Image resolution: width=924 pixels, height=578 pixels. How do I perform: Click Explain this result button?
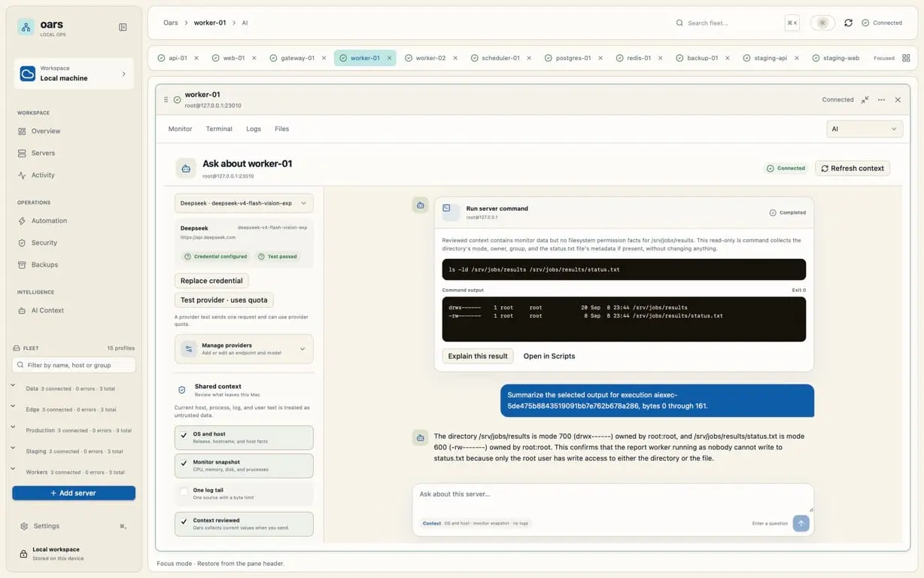point(478,356)
